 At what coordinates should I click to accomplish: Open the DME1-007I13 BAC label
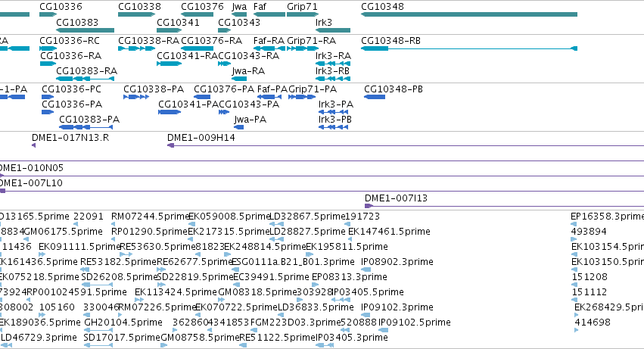click(x=397, y=198)
